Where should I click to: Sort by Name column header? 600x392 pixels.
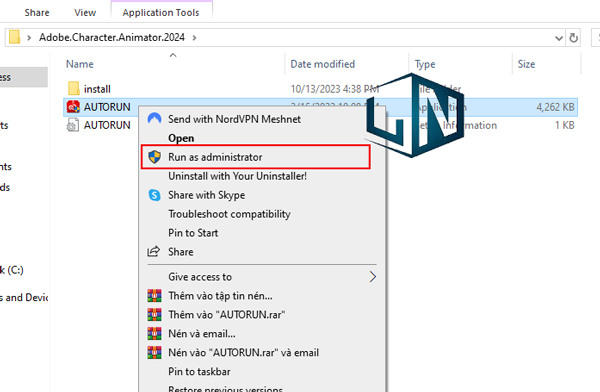point(80,64)
